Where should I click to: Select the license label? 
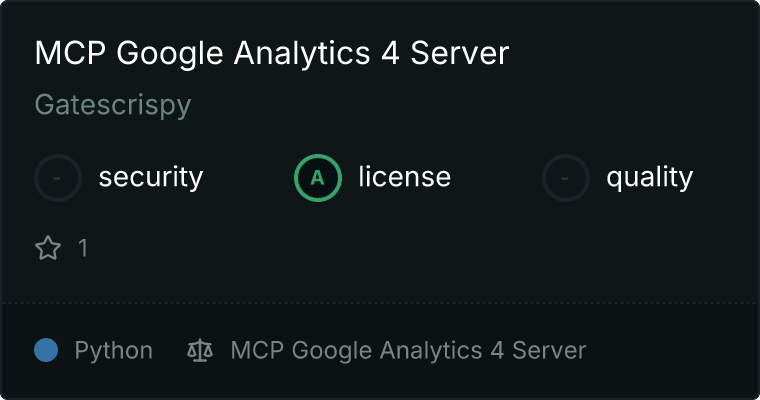click(405, 177)
